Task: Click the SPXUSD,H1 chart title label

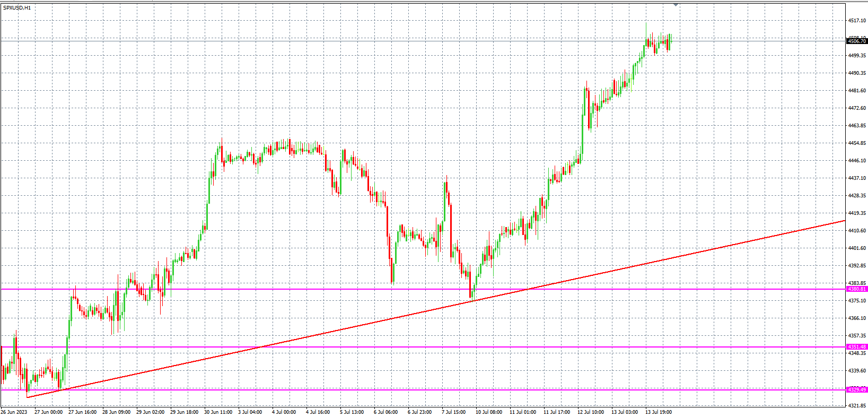Action: point(17,8)
